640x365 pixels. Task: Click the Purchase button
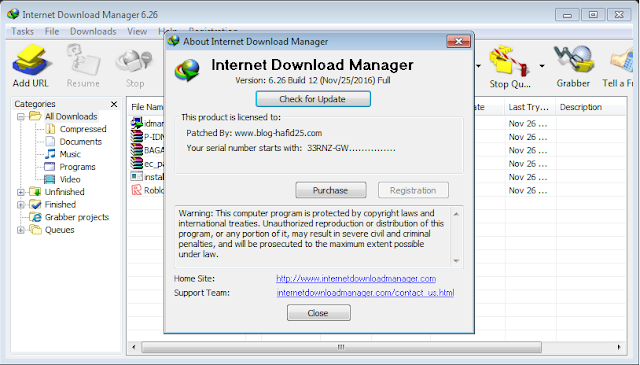pos(331,190)
